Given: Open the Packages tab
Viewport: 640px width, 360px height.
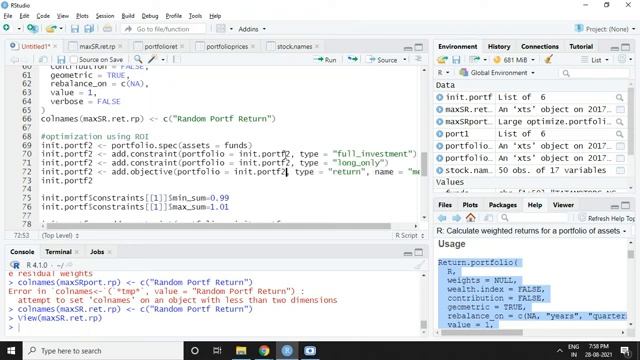Looking at the screenshot, I should 502,205.
